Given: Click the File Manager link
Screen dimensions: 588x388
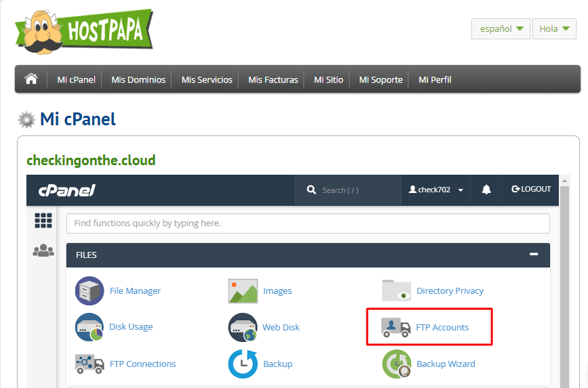Looking at the screenshot, I should coord(135,291).
